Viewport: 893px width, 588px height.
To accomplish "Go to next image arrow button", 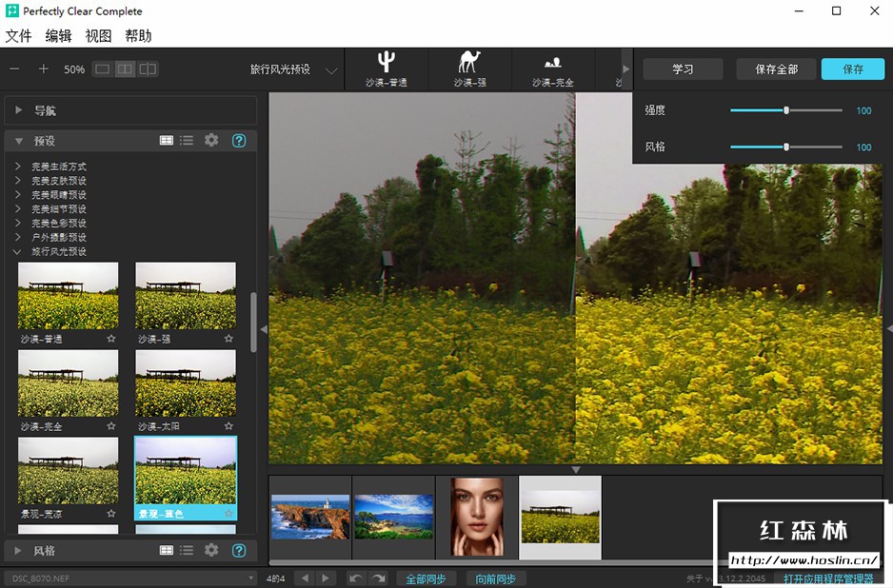I will click(x=326, y=578).
